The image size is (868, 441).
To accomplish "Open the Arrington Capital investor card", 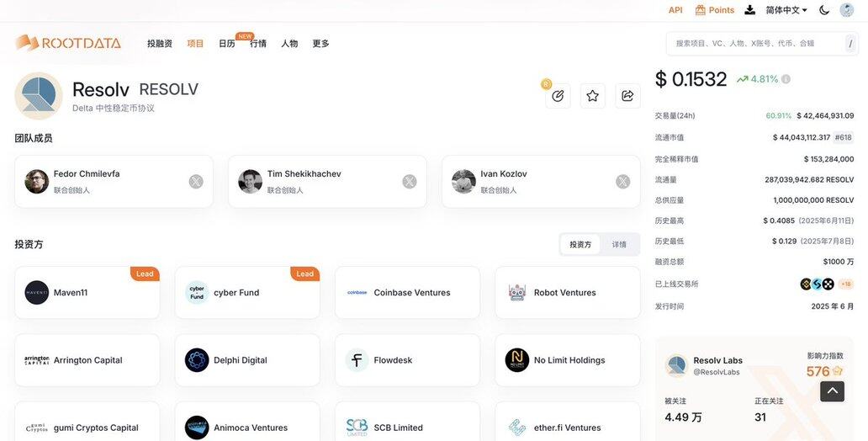I will 87,360.
